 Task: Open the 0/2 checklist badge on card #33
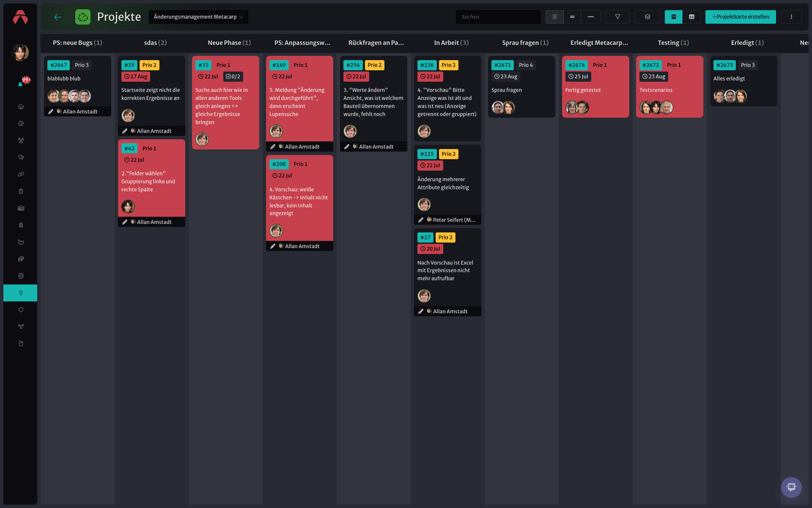(x=233, y=77)
